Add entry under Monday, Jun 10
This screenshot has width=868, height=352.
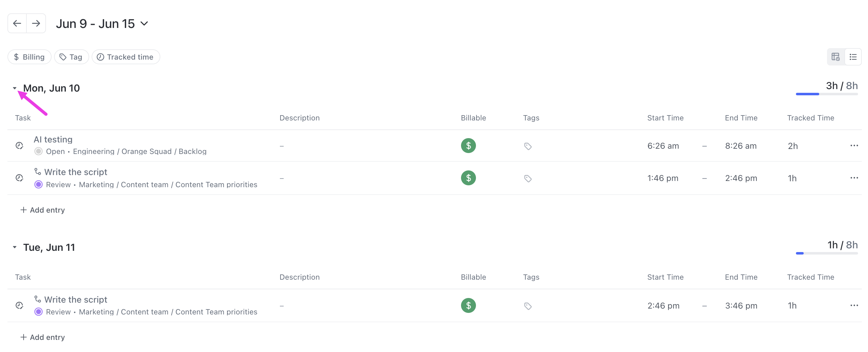point(43,210)
